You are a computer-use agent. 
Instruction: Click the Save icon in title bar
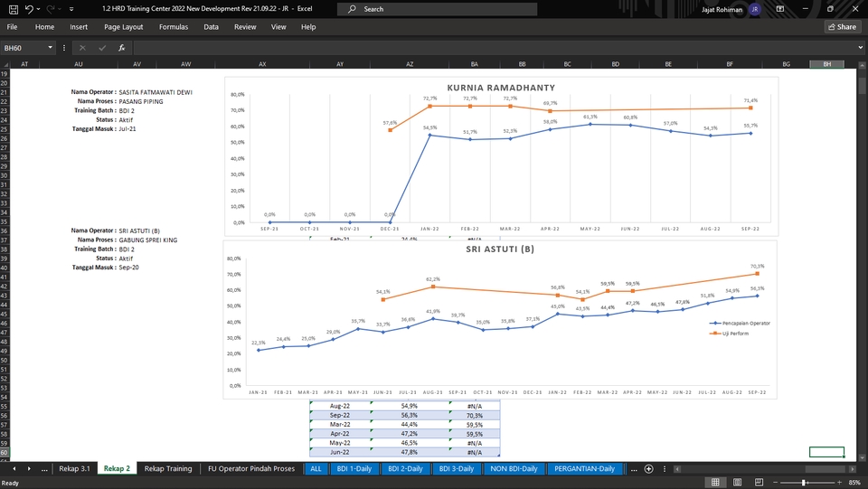14,9
